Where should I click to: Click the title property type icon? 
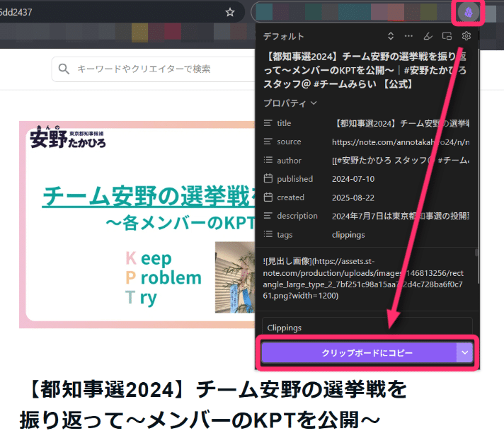click(x=268, y=123)
